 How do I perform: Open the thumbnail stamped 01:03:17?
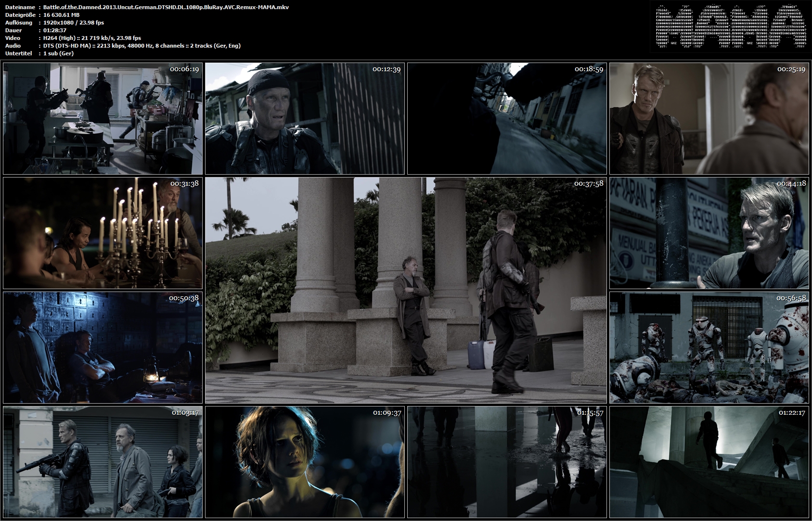[x=103, y=462]
